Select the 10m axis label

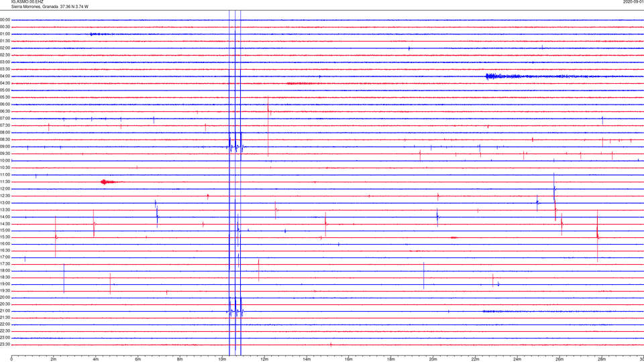click(222, 359)
